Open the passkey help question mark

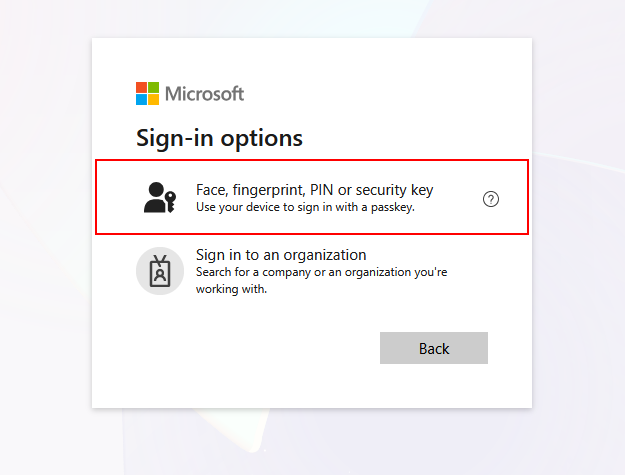click(490, 199)
